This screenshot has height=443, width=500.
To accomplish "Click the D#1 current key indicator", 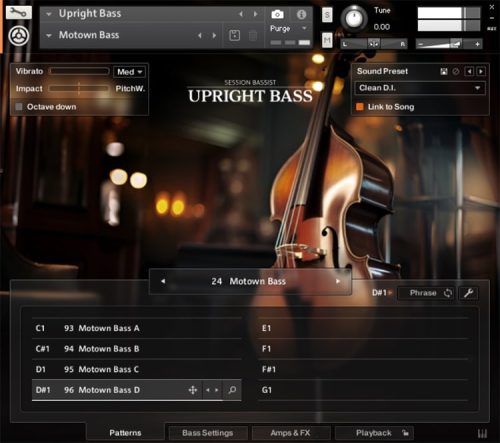I will pos(381,293).
